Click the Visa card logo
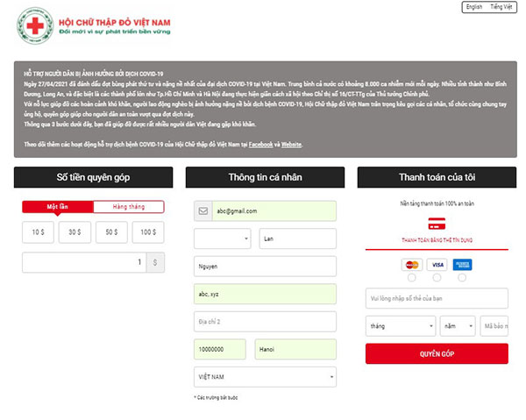 [x=437, y=264]
